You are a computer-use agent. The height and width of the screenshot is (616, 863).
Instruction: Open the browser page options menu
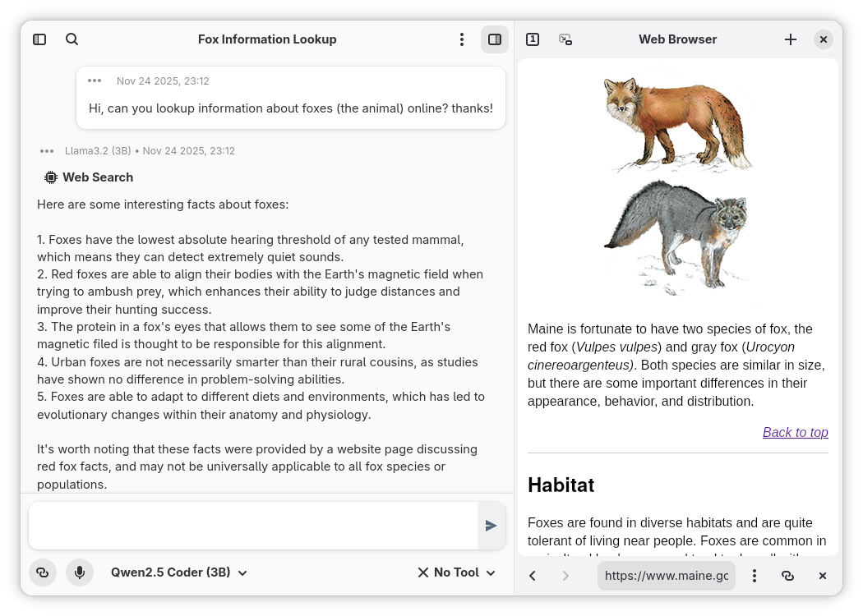(755, 576)
